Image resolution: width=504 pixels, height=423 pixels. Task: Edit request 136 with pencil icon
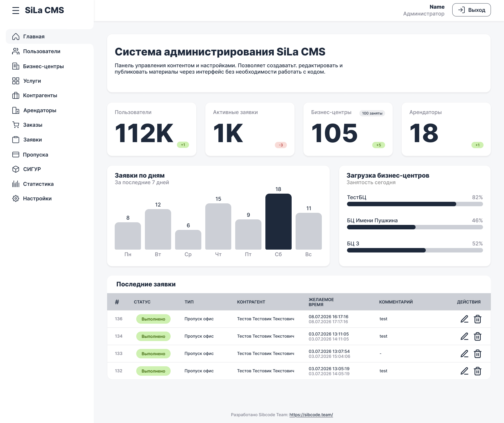[464, 319]
